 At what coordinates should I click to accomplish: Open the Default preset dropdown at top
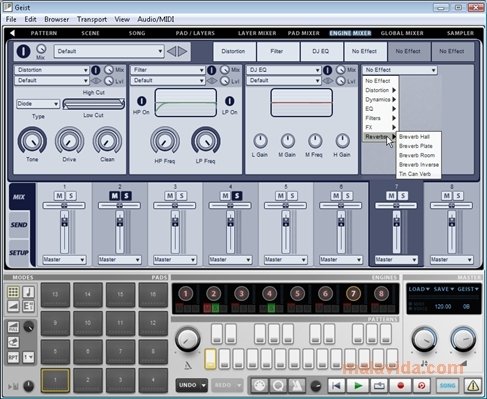(109, 51)
